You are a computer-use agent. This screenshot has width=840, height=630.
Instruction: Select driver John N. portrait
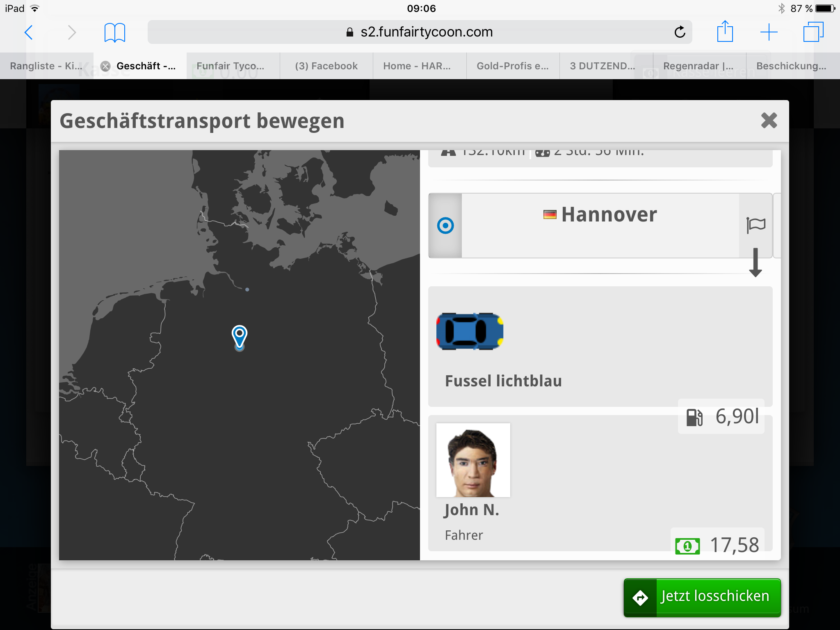click(x=473, y=460)
